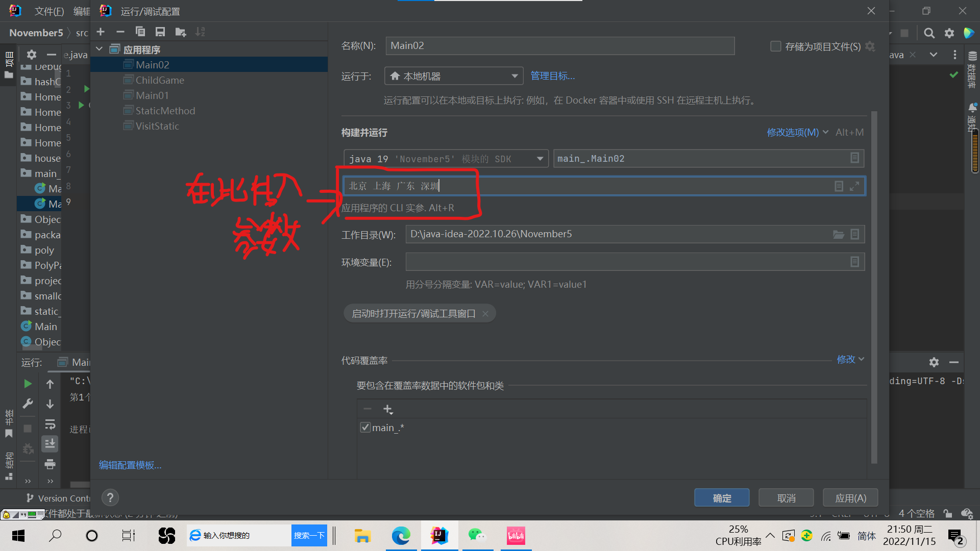This screenshot has width=980, height=551.
Task: Save configuration icon in dialog toolbar
Action: click(160, 32)
